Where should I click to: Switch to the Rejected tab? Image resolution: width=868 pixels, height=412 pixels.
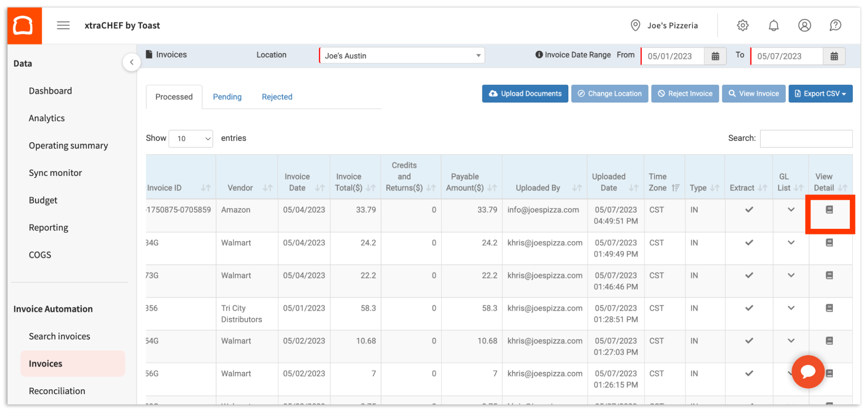(x=277, y=96)
